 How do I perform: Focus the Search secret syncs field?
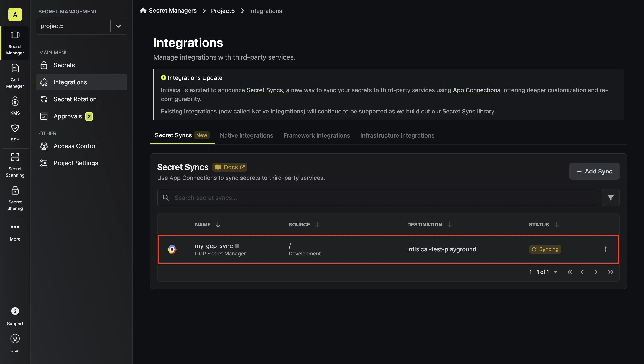(377, 198)
